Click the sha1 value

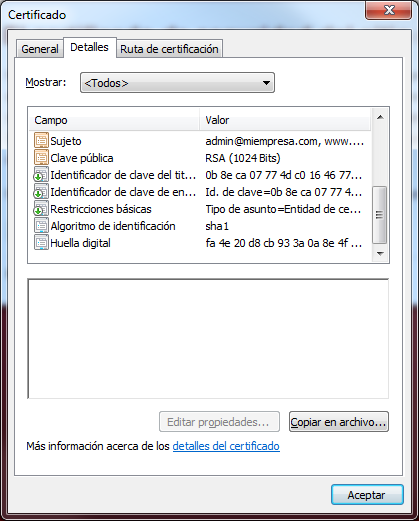click(x=217, y=226)
